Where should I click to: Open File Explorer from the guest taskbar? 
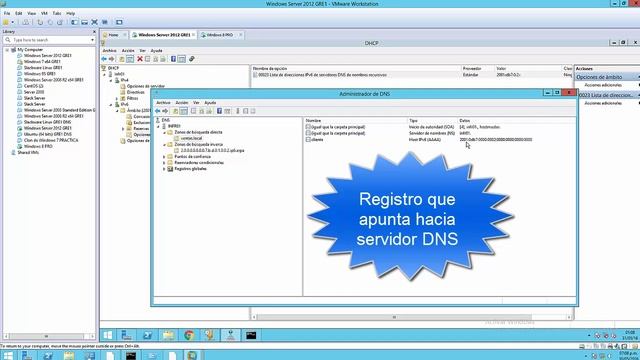coord(168,335)
